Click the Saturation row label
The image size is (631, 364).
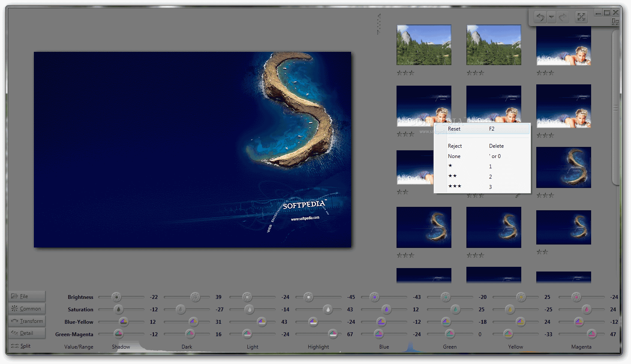pos(80,309)
